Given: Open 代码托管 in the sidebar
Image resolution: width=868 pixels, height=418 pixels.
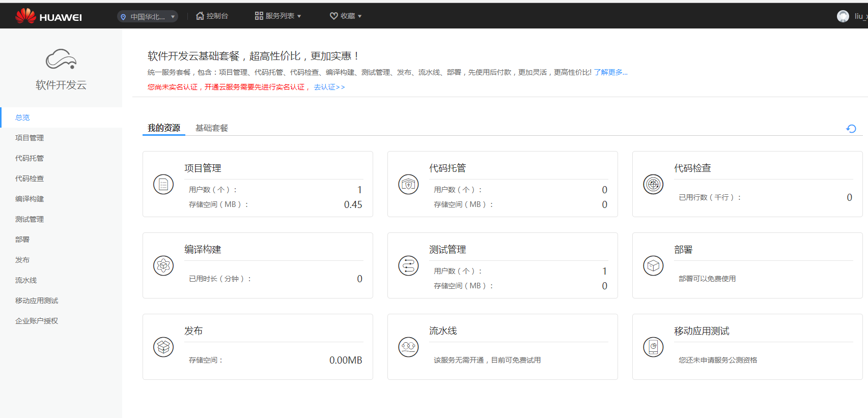Looking at the screenshot, I should coord(30,158).
